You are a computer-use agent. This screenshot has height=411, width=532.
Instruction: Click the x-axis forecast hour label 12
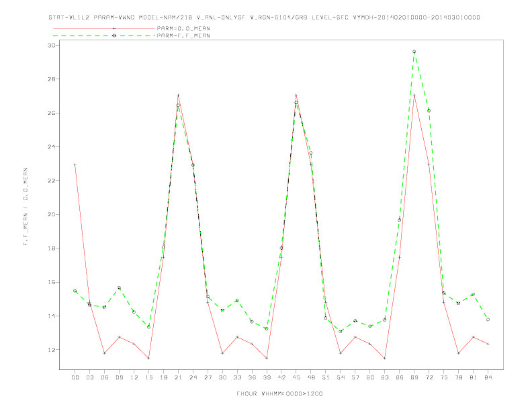pyautogui.click(x=134, y=377)
